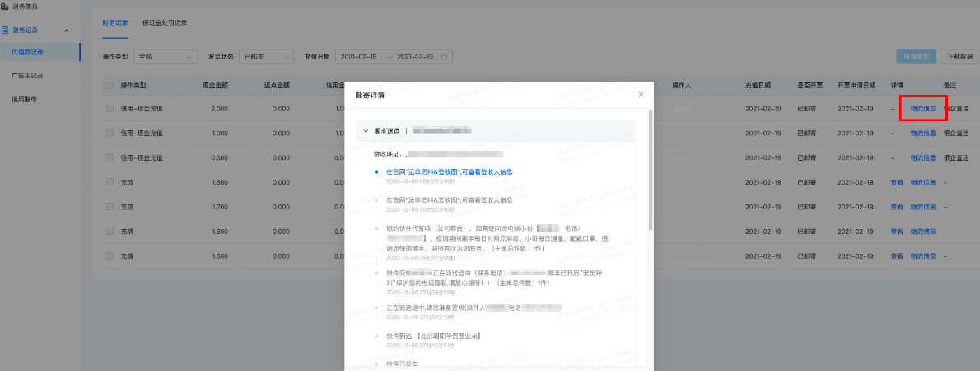Open 物流信息 for the 1.700 row

[923, 206]
